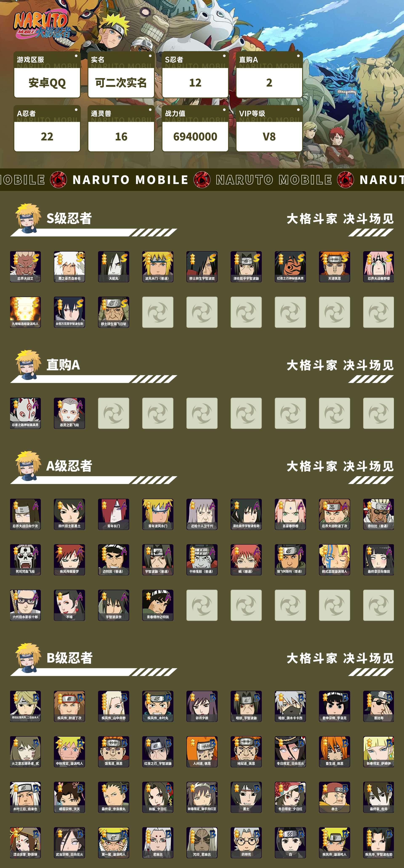Click the 天道佩恩 ninja portrait
Screen dimensions: 404x868
(334, 267)
